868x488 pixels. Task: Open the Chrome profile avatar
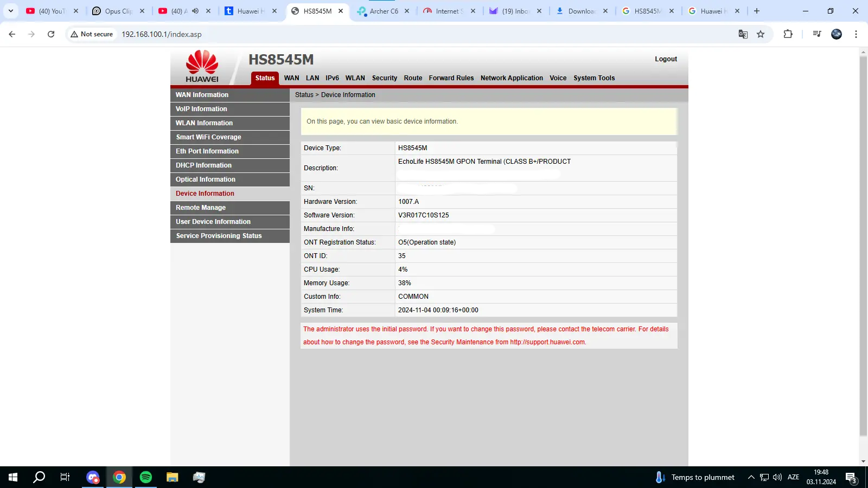837,34
